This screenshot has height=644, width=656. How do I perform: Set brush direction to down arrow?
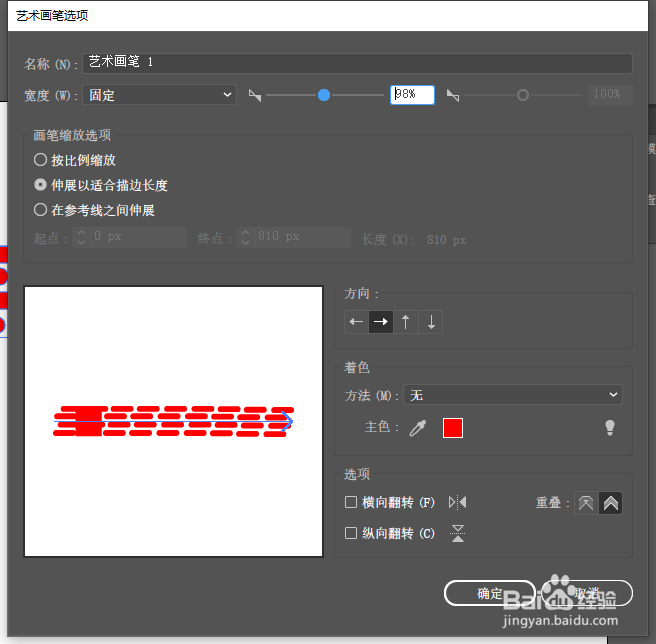430,322
